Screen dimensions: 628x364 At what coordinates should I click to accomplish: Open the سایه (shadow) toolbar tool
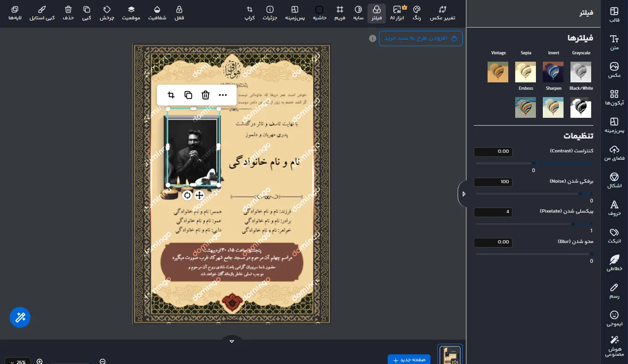358,13
